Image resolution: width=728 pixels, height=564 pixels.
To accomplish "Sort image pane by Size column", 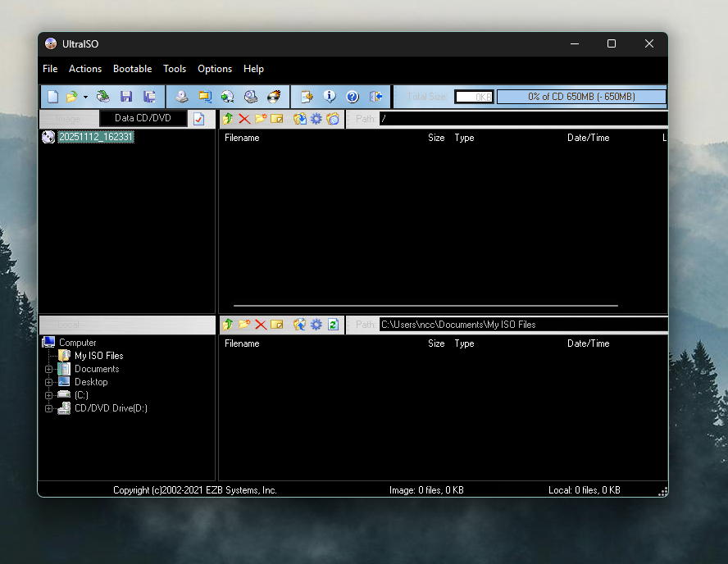I will coord(436,138).
